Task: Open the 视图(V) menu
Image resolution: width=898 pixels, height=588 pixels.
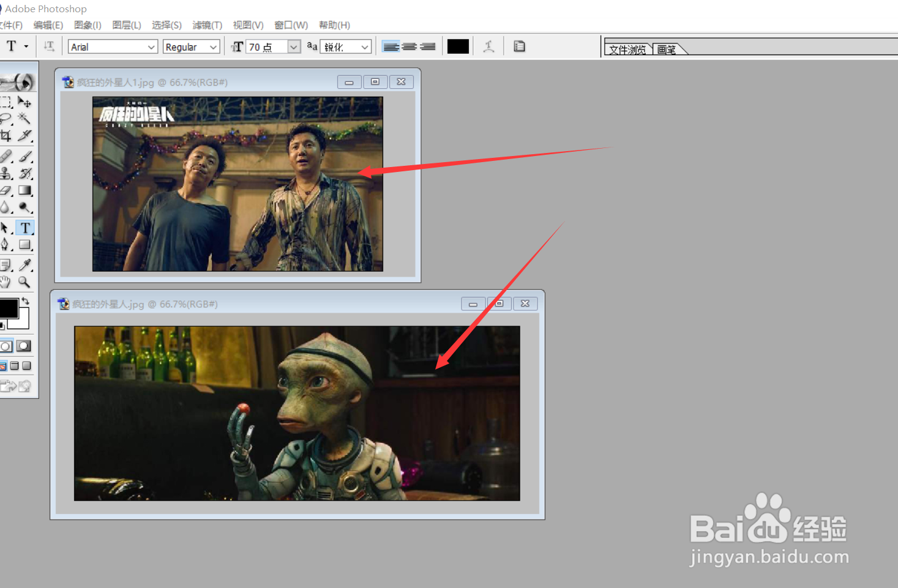Action: coord(248,25)
